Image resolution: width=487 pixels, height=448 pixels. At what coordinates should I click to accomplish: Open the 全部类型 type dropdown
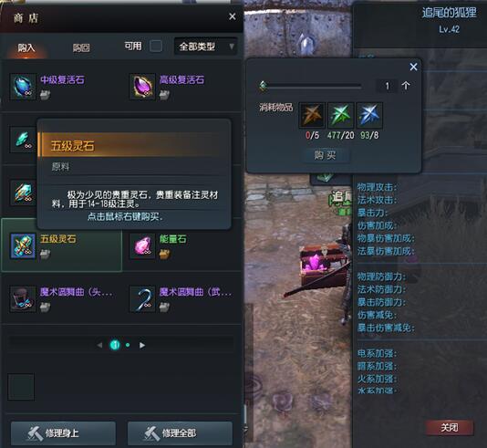pyautogui.click(x=206, y=47)
